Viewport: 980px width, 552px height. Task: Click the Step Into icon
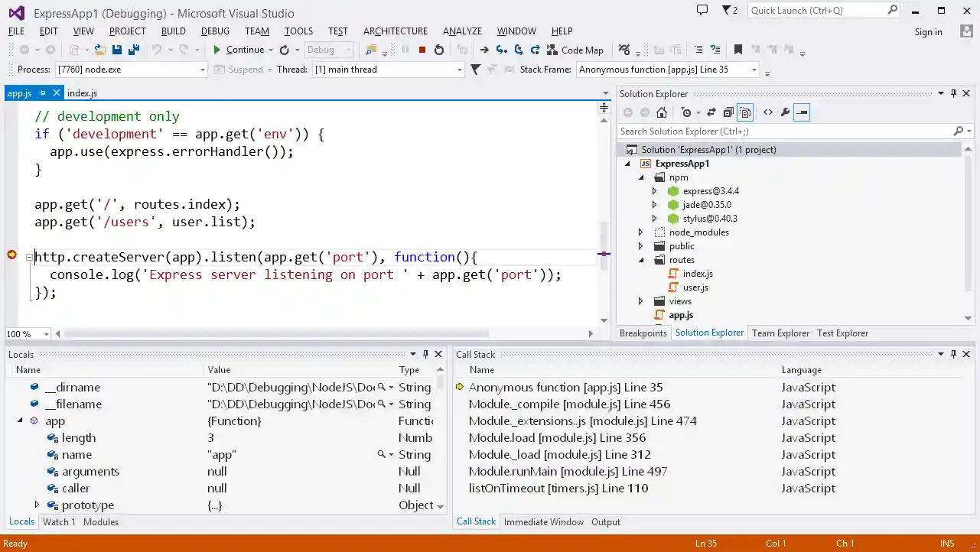pos(501,50)
